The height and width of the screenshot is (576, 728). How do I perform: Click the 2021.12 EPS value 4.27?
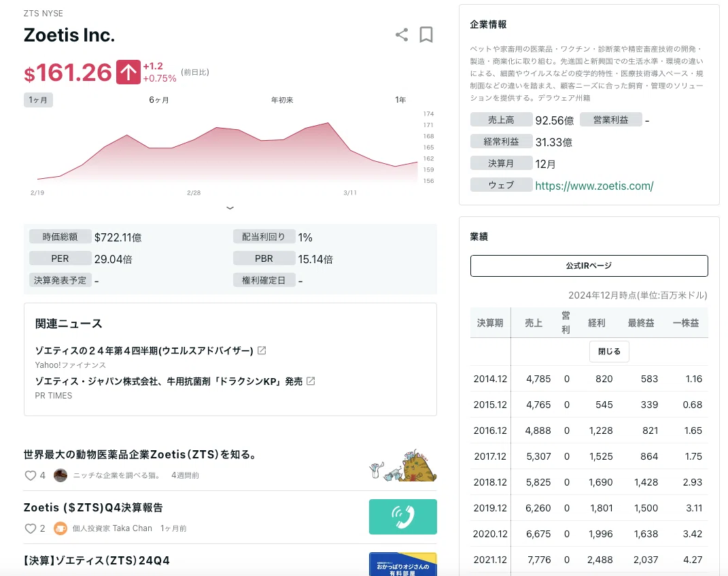692,560
